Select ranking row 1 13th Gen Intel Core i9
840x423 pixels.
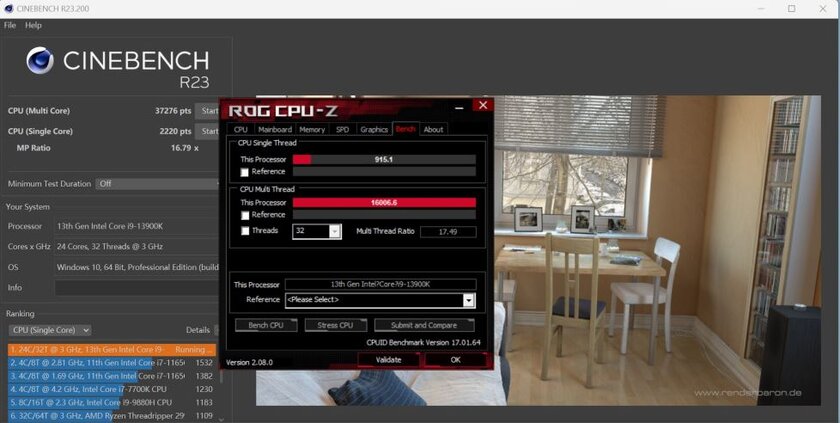coord(111,350)
